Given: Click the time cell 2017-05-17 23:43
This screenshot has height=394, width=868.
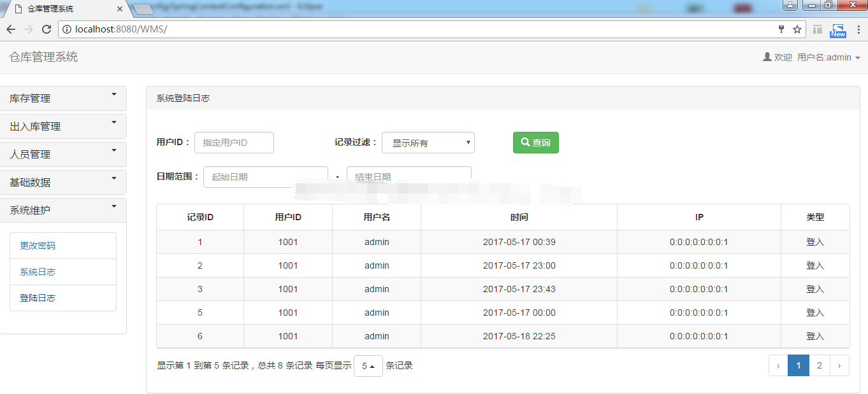Looking at the screenshot, I should (519, 289).
